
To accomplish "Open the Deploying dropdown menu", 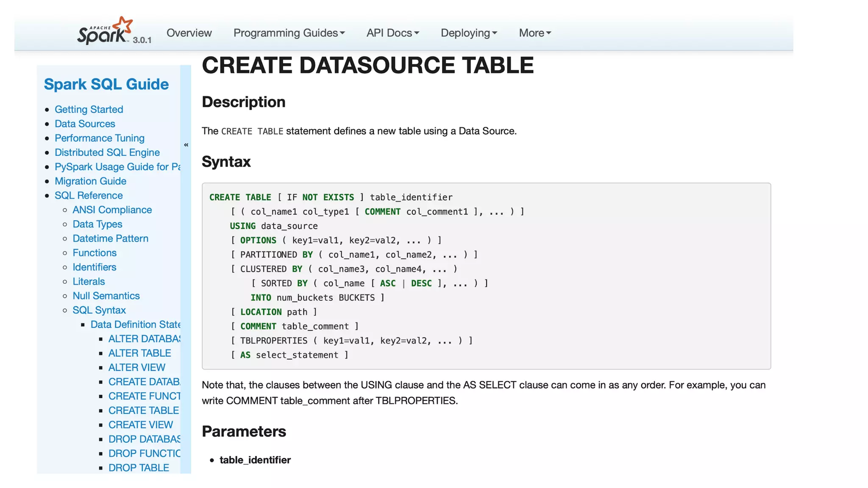I will [x=469, y=33].
